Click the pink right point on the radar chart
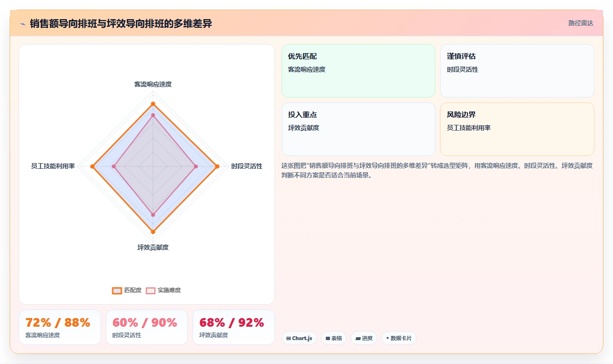Image resolution: width=613 pixels, height=364 pixels. click(x=196, y=166)
